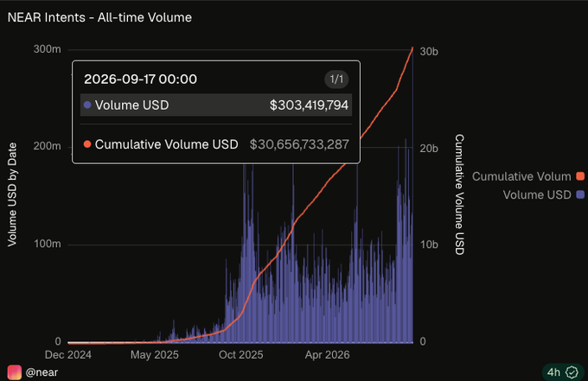This screenshot has height=381, width=588.
Task: Open the @near author link
Action: (x=42, y=372)
